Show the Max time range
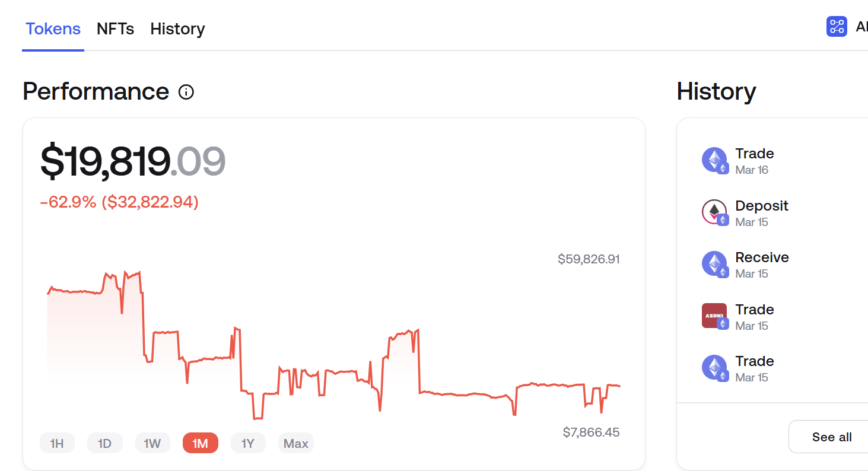Screen dimensions: 868x471 point(295,443)
